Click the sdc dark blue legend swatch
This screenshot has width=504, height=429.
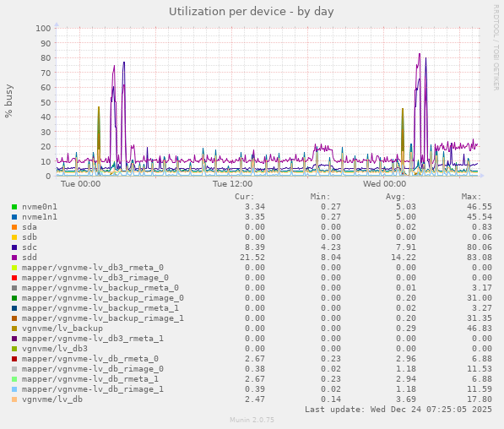coord(14,247)
